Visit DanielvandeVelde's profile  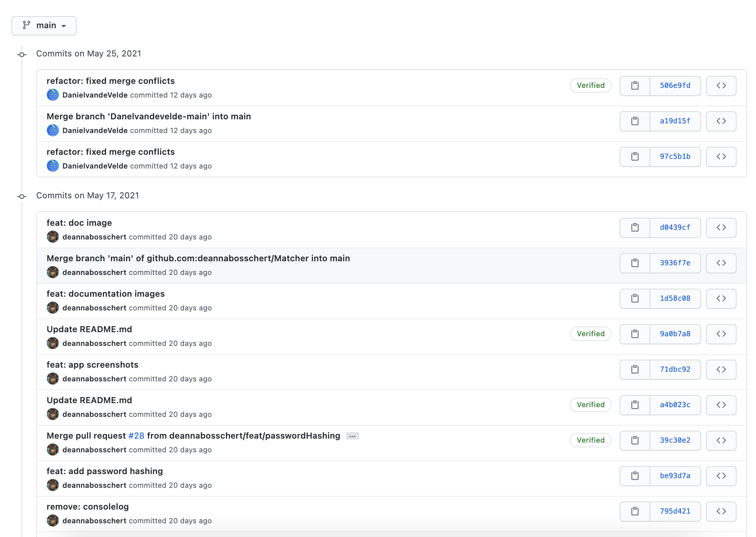[x=95, y=95]
